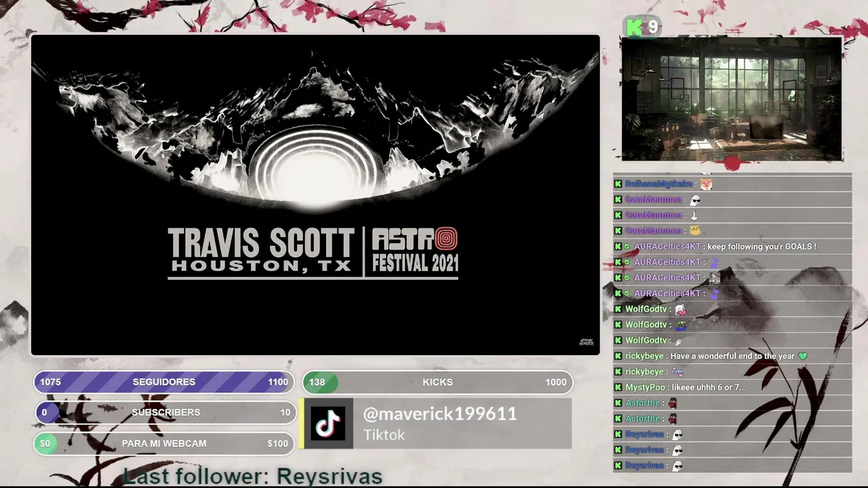Click the green Kick logo above webcam
This screenshot has height=488, width=868.
[x=635, y=27]
